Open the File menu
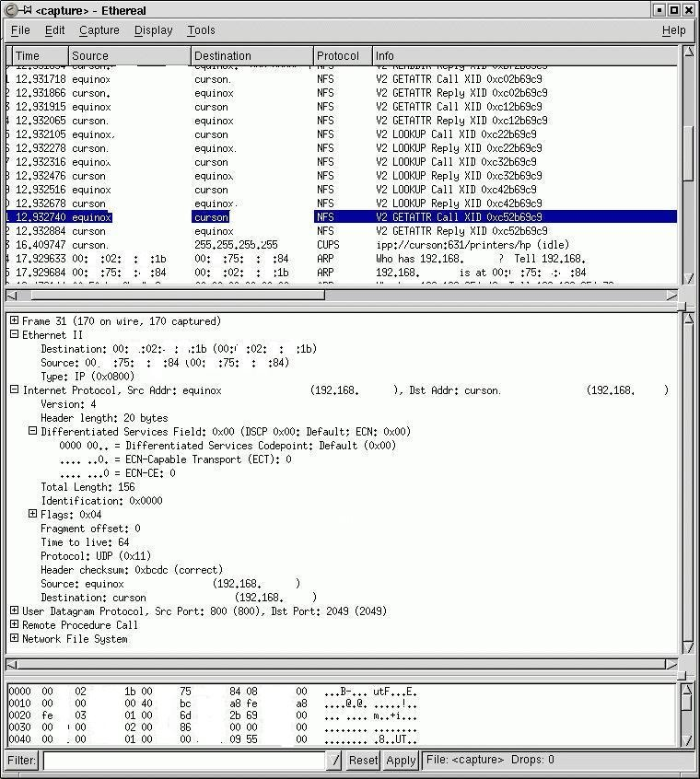Image resolution: width=700 pixels, height=779 pixels. click(x=20, y=30)
